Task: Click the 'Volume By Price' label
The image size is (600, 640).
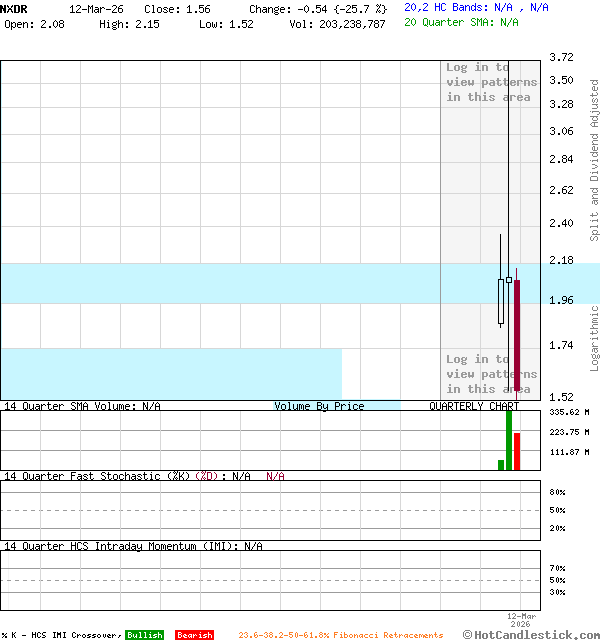Action: coord(319,406)
